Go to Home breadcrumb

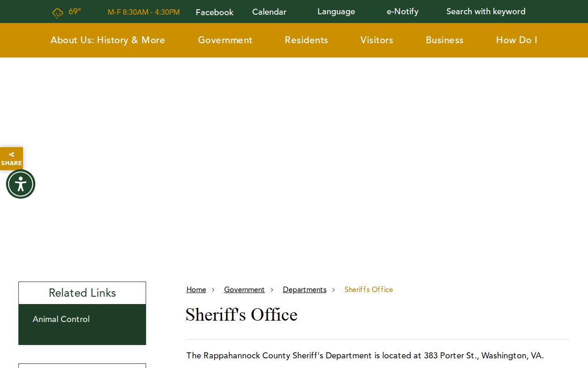(x=196, y=289)
